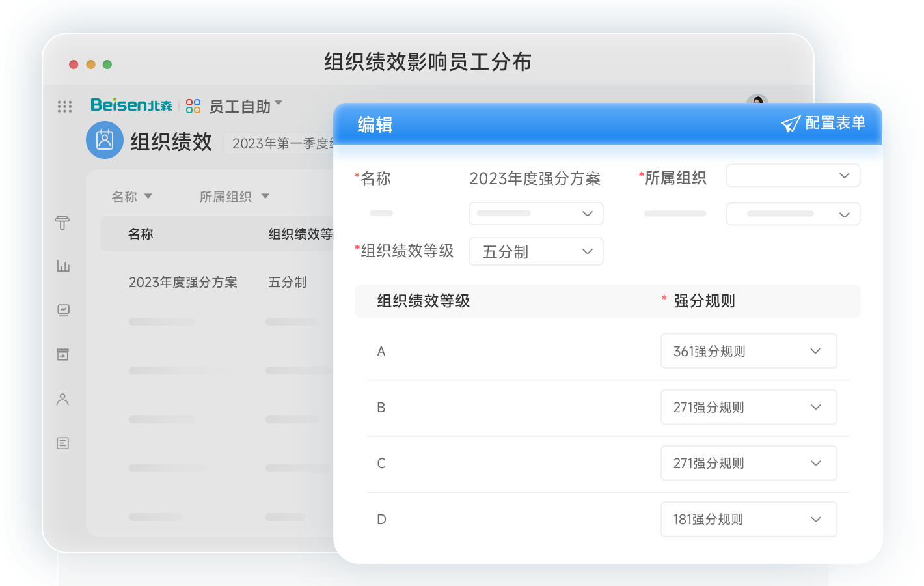
Task: Open the 名称 filter in the list header
Action: pos(131,197)
